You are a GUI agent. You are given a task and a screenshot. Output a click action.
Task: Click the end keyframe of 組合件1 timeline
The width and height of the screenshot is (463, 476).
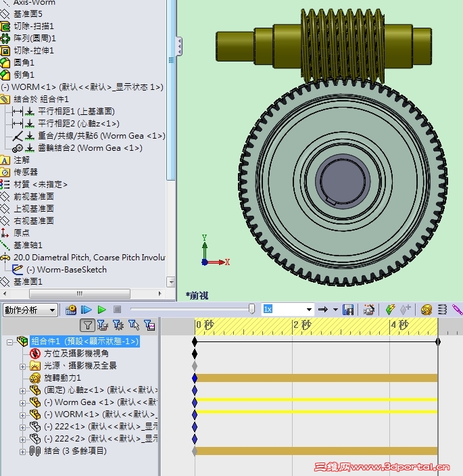[438, 342]
